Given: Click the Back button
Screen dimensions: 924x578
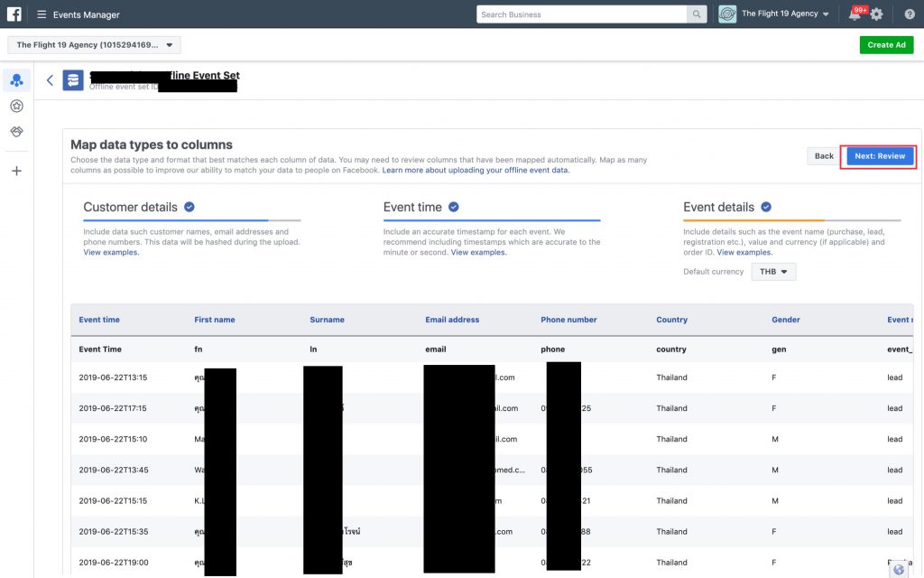Looking at the screenshot, I should point(824,156).
